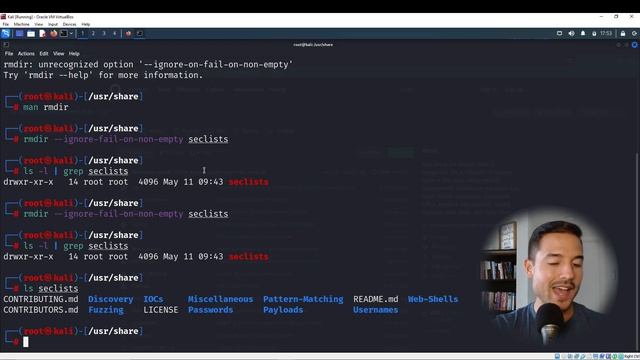Viewport: 640px width, 360px height.
Task: Click the terminal cursor on the last prompt
Action: (26, 342)
